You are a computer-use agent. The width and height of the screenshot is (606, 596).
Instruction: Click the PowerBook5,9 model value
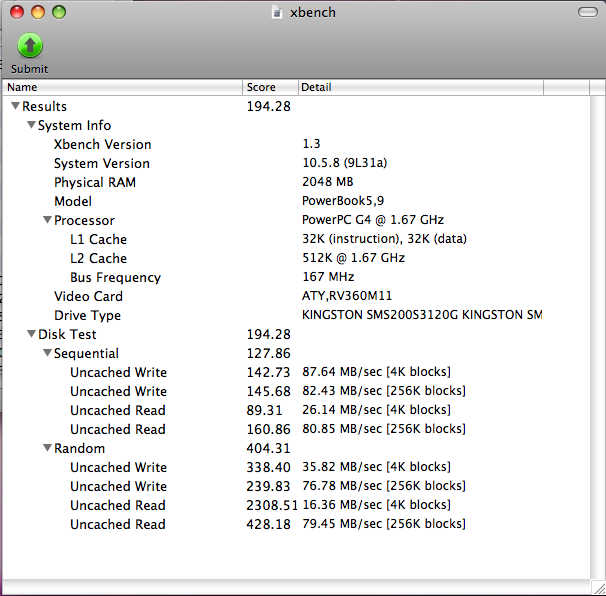(343, 201)
